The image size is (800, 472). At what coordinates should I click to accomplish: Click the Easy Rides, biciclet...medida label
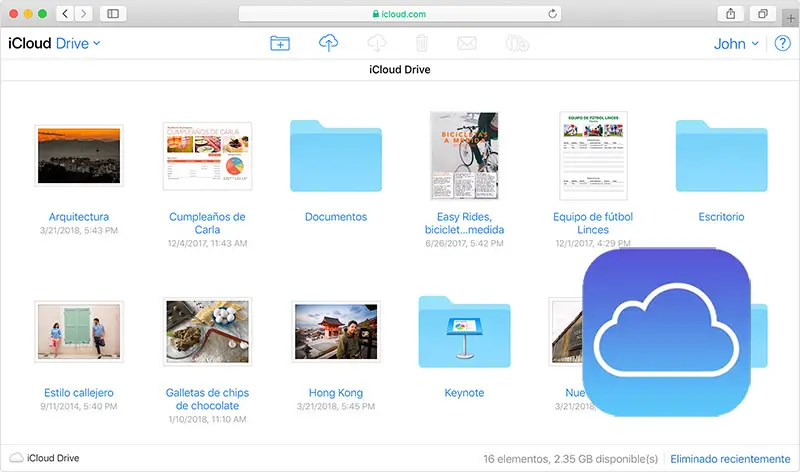(x=464, y=223)
